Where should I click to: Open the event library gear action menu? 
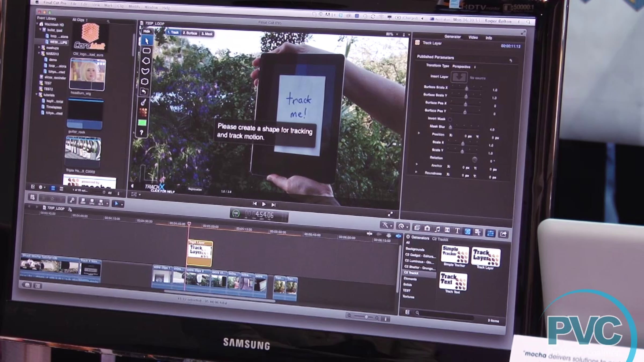click(x=42, y=187)
